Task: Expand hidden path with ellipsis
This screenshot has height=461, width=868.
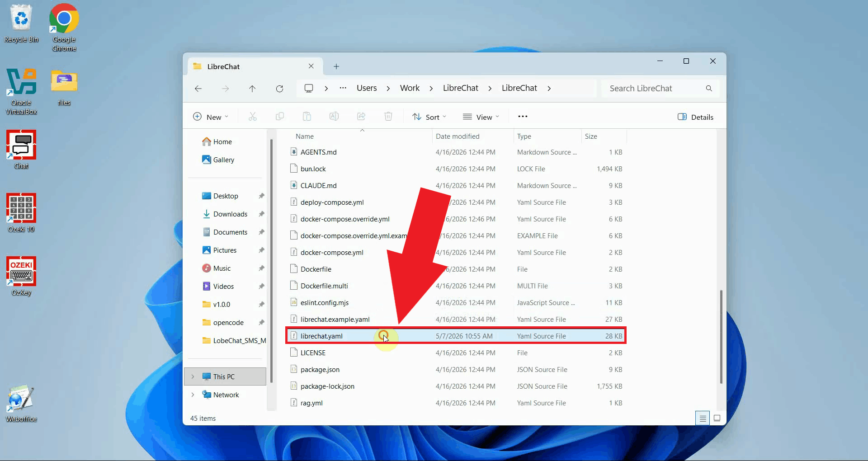Action: (x=343, y=88)
